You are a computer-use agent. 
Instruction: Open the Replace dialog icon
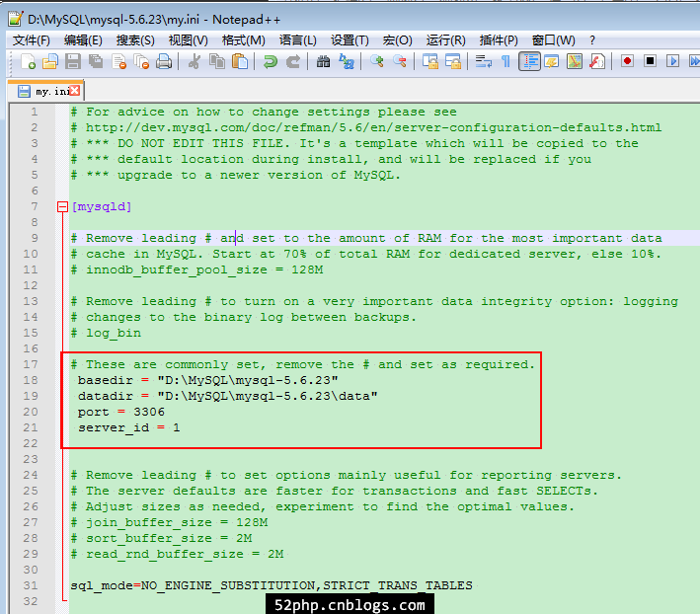(347, 61)
